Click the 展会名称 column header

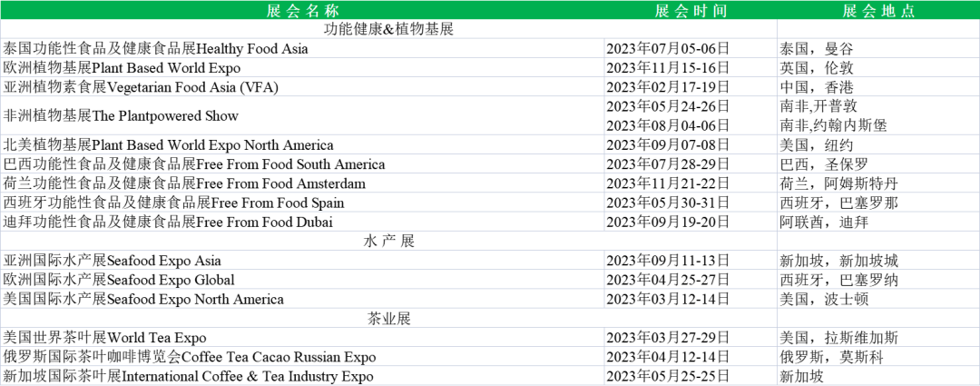point(302,11)
